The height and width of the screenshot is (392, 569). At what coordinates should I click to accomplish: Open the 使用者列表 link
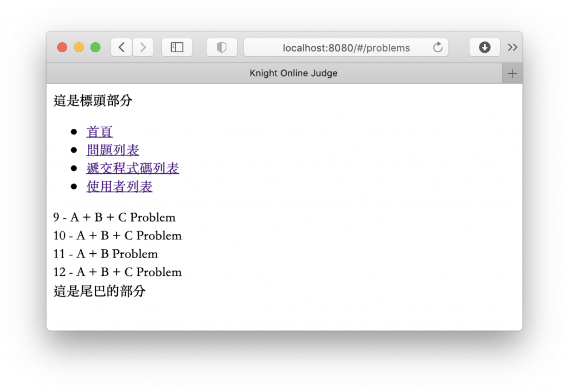coord(119,187)
